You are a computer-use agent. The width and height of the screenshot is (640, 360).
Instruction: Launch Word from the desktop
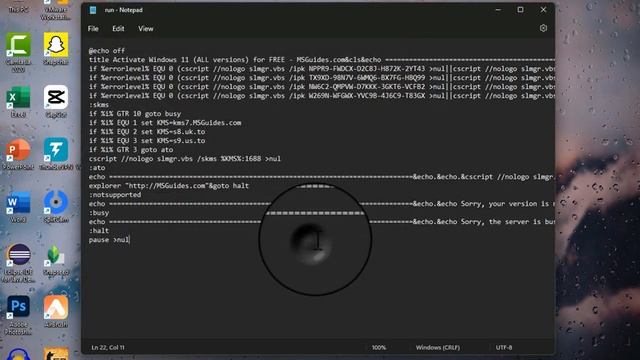tap(18, 207)
